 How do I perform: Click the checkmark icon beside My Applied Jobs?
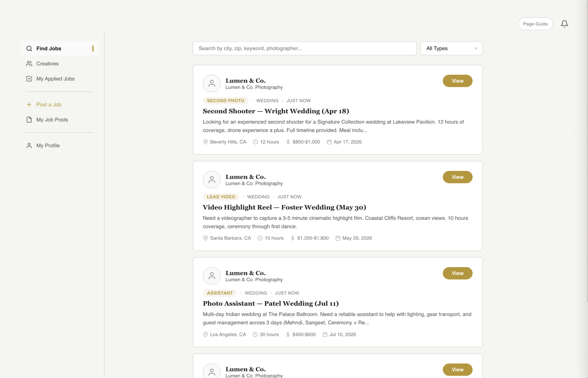[29, 79]
